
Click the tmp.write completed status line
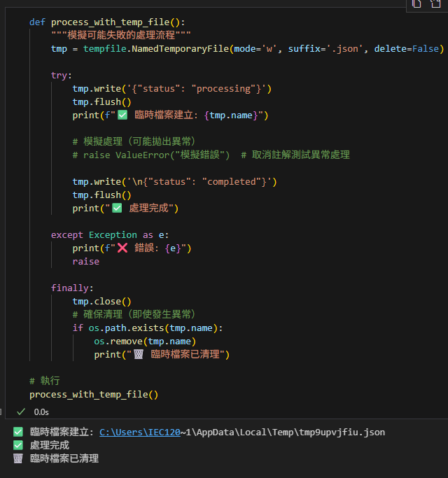point(174,182)
